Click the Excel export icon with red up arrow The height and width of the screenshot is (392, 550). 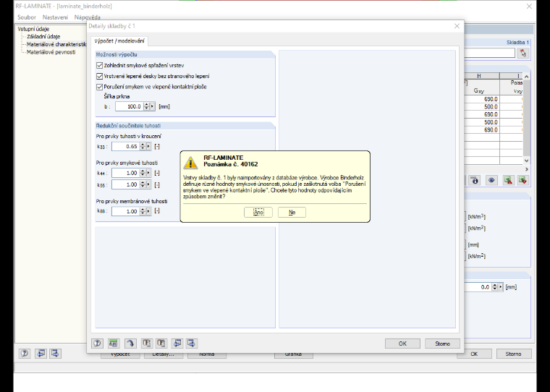click(508, 181)
